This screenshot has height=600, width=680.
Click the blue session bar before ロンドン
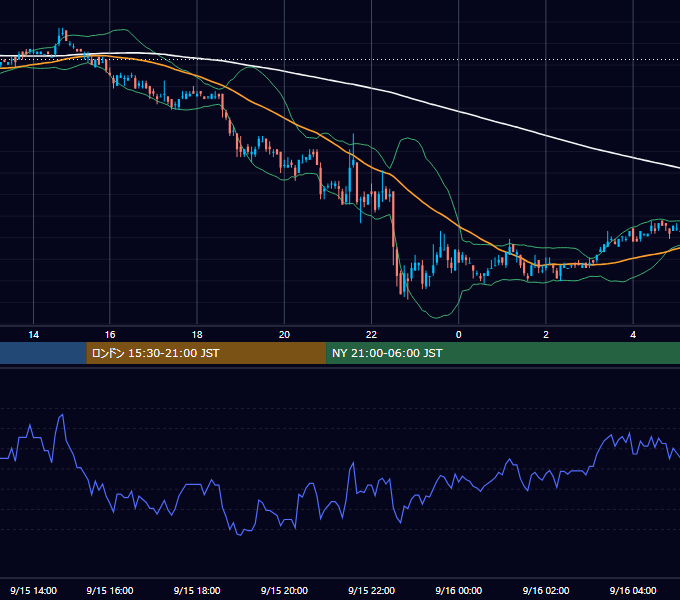pos(43,353)
